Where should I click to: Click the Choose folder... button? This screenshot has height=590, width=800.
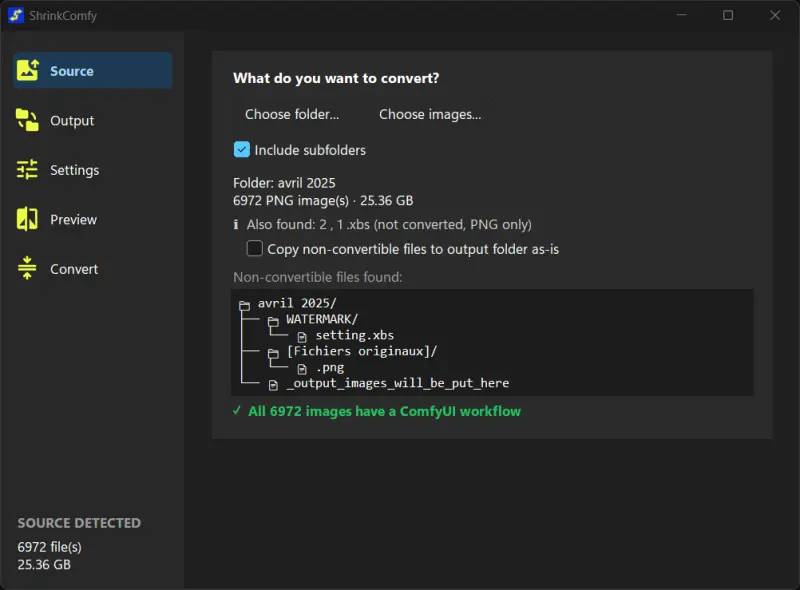tap(292, 114)
